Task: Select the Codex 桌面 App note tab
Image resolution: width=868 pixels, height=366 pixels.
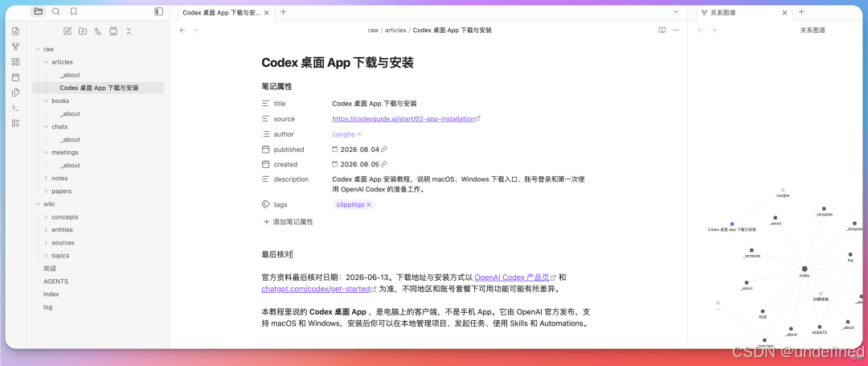Action: 227,12
